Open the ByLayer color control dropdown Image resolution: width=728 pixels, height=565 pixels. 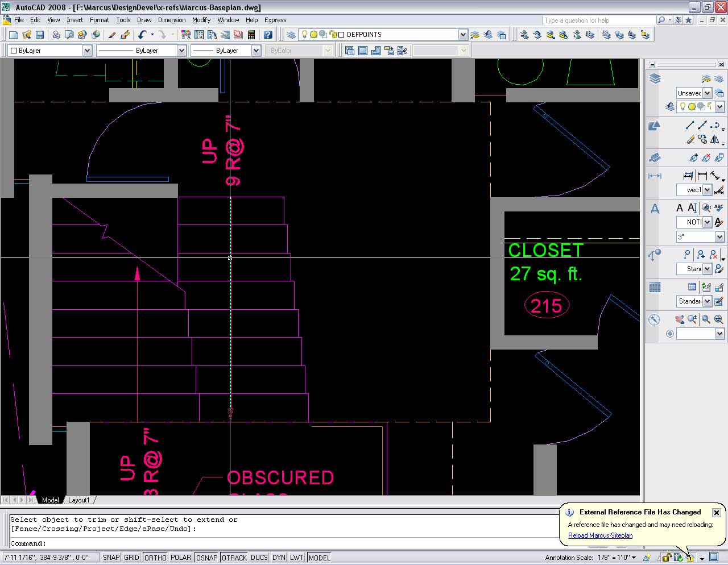(x=87, y=51)
